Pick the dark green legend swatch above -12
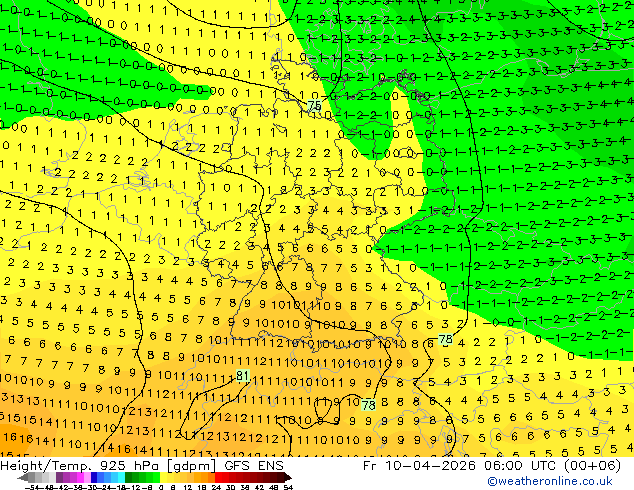 129,477
